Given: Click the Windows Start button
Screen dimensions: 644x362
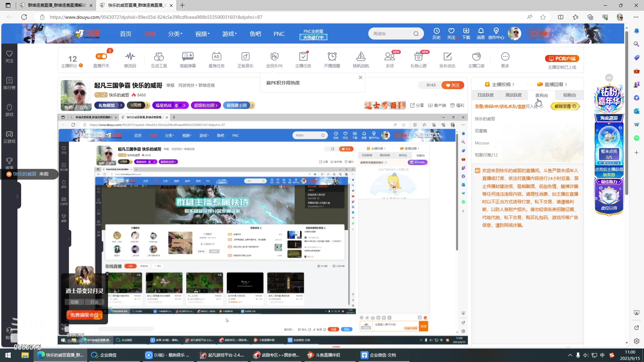Looking at the screenshot, I should 8,355.
